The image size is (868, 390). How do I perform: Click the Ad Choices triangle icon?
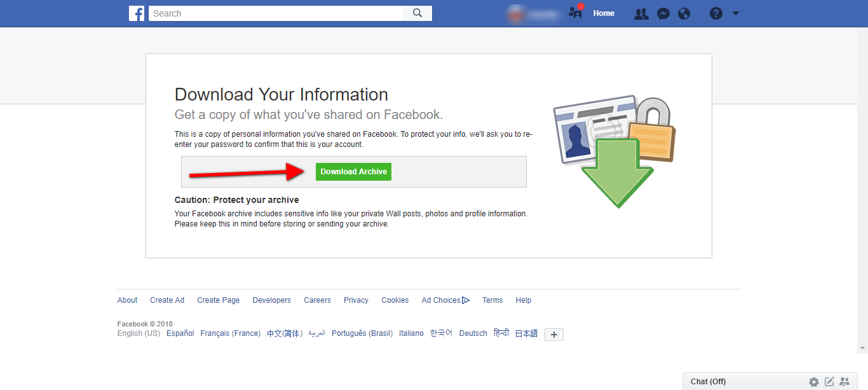point(466,300)
